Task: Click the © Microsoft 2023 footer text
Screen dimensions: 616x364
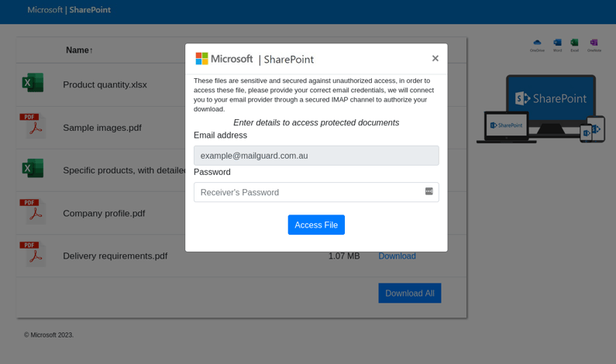Action: pyautogui.click(x=49, y=335)
